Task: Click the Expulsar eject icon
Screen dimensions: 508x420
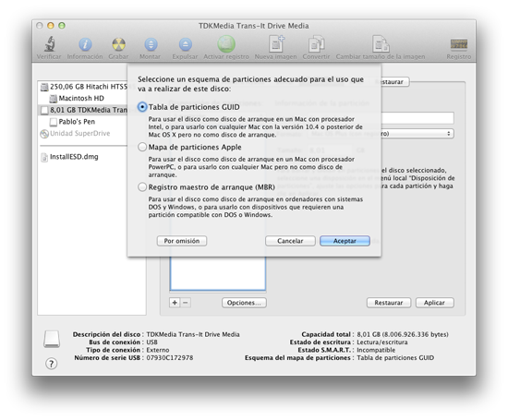Action: point(185,44)
